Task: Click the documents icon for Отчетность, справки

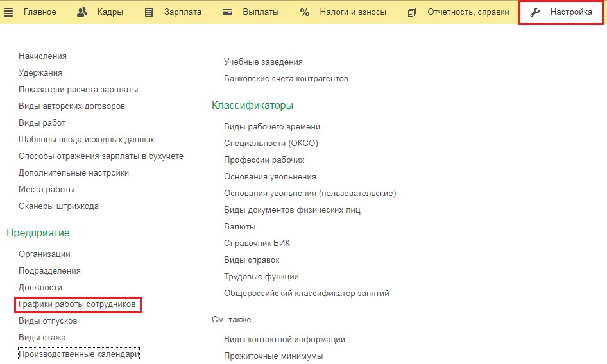Action: (412, 12)
